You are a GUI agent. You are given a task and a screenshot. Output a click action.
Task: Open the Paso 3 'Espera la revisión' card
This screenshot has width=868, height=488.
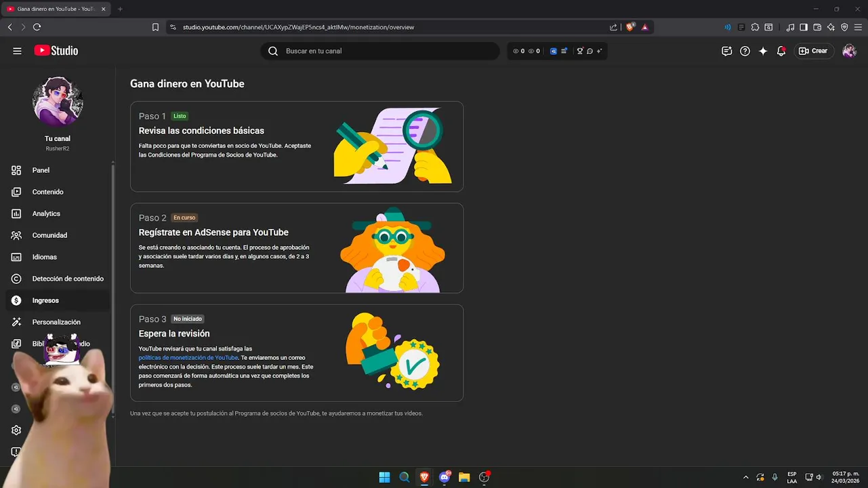297,353
